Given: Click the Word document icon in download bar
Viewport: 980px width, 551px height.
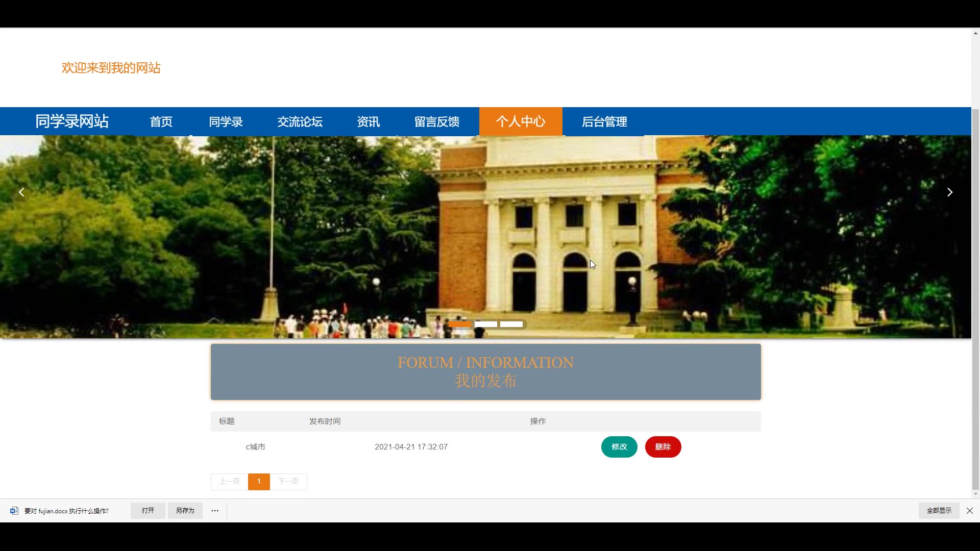Looking at the screenshot, I should (14, 511).
